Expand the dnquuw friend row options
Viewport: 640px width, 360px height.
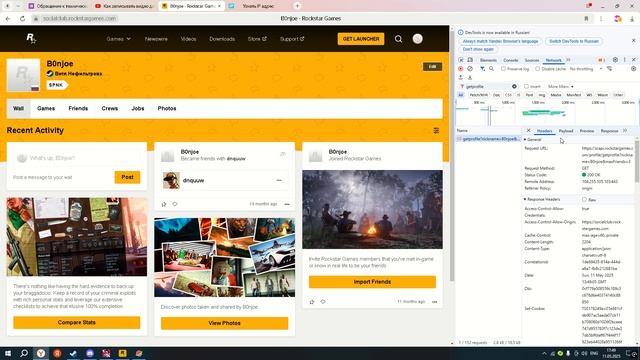pos(279,180)
